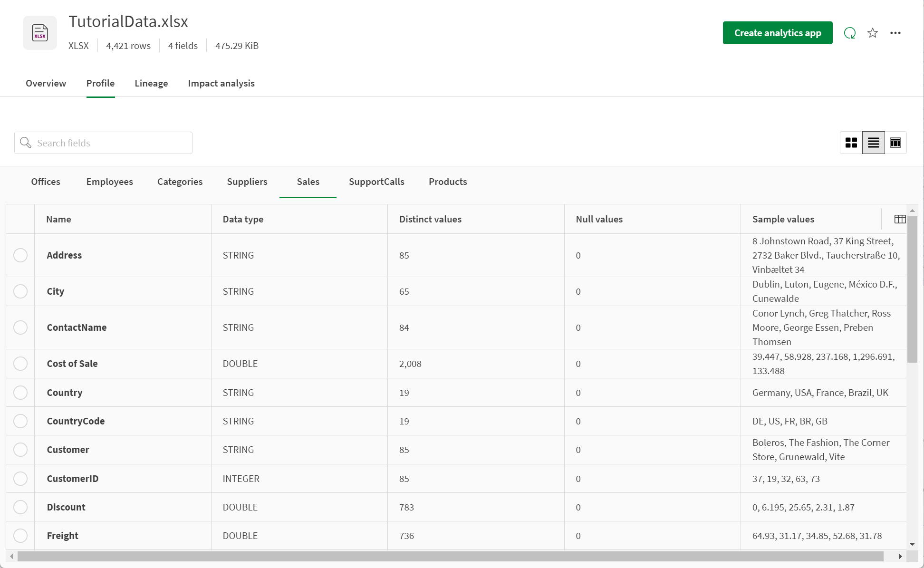This screenshot has width=924, height=568.
Task: Toggle the Address row checkbox
Action: (20, 255)
